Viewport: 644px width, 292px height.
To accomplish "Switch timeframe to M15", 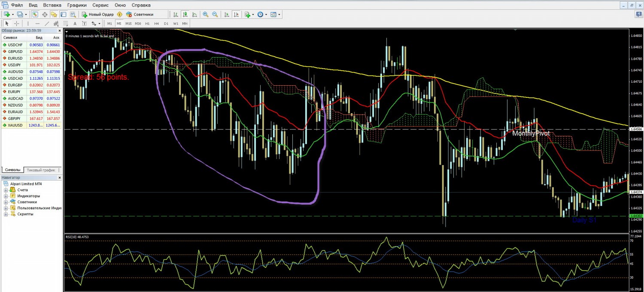I will 128,23.
